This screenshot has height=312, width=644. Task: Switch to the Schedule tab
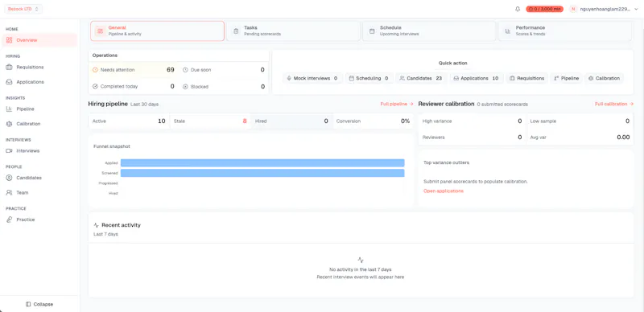(x=429, y=31)
